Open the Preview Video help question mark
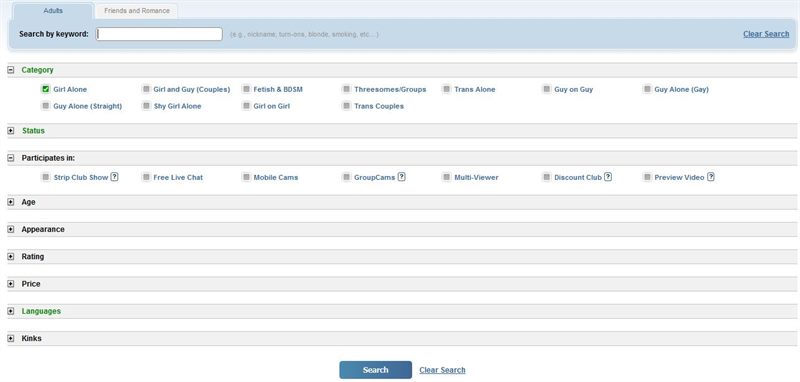 pyautogui.click(x=711, y=177)
